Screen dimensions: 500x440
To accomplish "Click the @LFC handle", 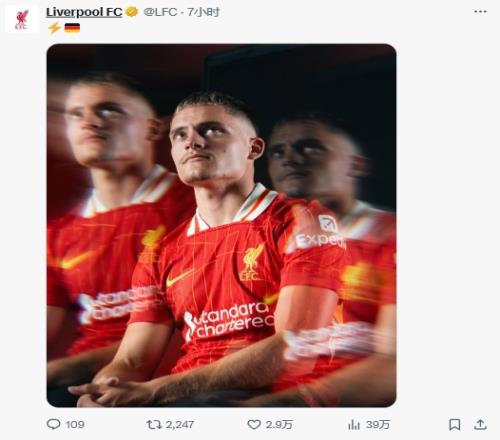I will (160, 12).
